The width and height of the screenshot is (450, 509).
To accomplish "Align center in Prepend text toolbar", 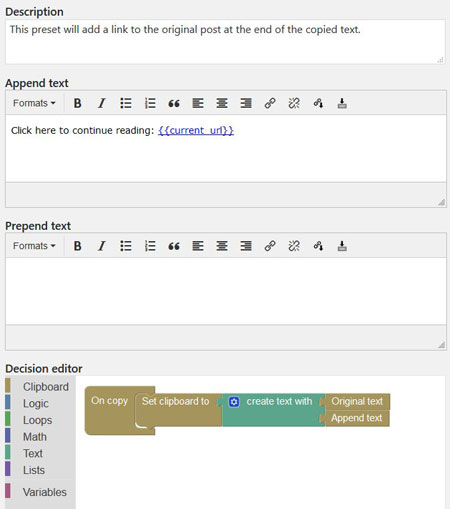I will (x=222, y=246).
